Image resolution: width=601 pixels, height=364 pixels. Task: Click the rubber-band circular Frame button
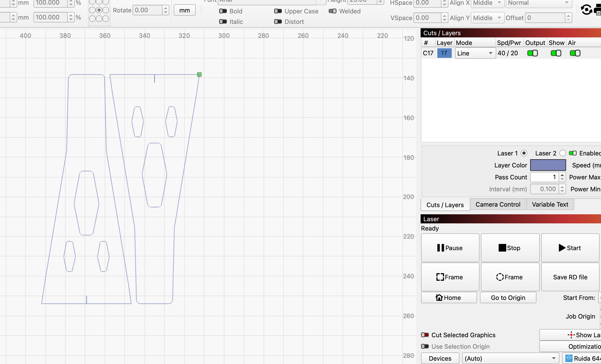[x=510, y=277]
